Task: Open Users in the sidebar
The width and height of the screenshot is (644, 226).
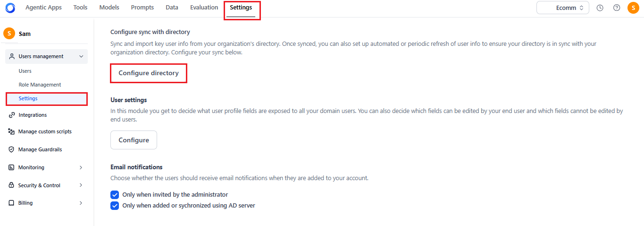Action: coord(25,71)
